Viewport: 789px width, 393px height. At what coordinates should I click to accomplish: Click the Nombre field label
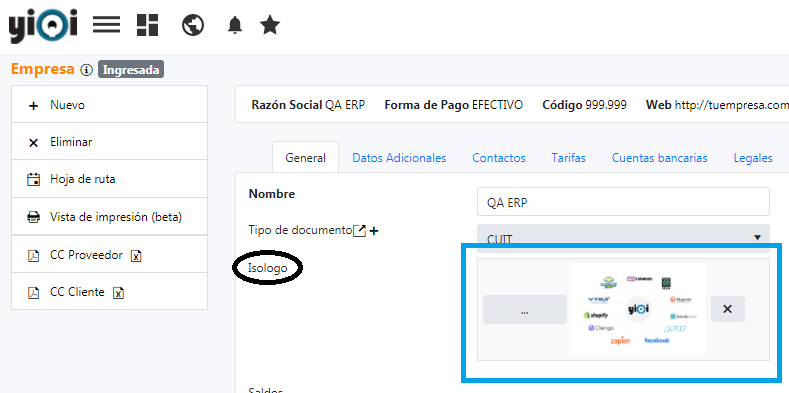click(x=272, y=194)
